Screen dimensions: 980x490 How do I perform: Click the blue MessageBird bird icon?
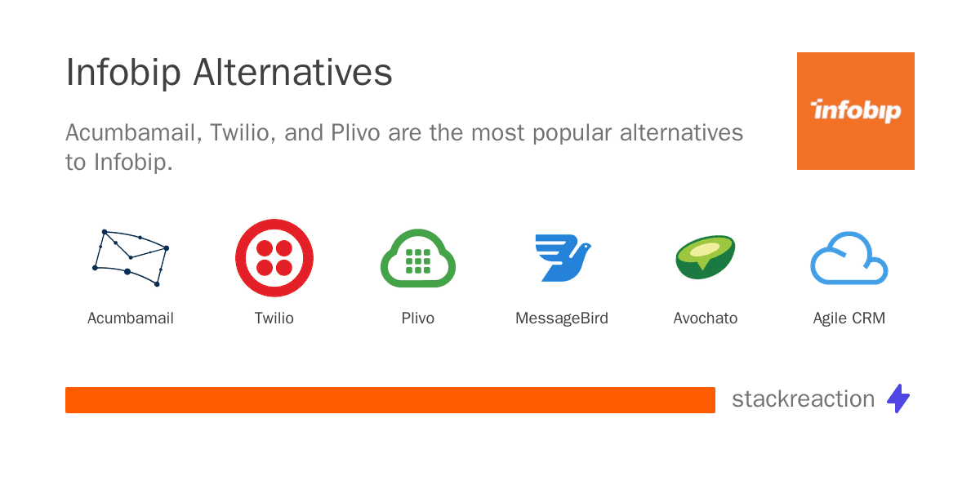(562, 258)
